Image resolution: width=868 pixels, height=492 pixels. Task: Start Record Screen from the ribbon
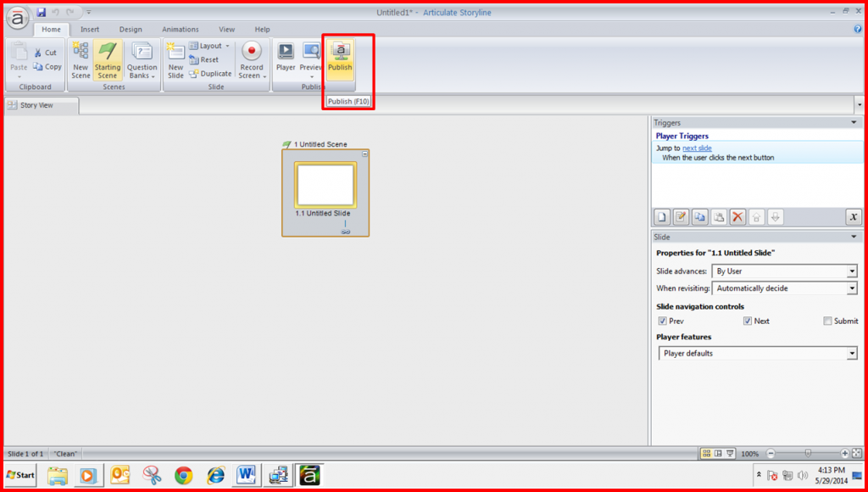[x=252, y=60]
